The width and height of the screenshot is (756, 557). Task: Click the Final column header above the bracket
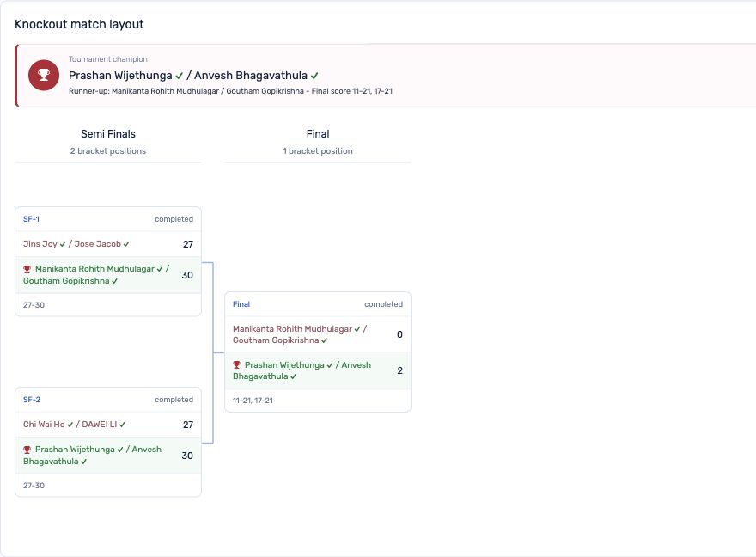318,134
